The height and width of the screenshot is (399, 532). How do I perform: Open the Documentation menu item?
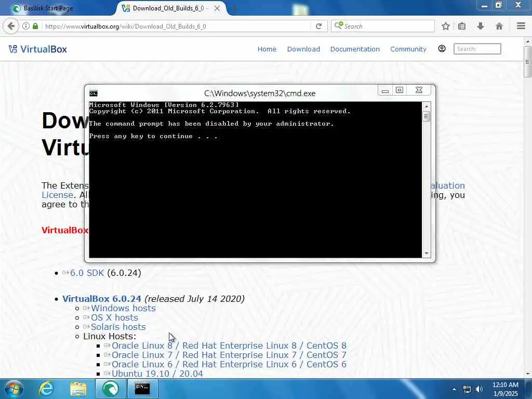click(x=355, y=49)
